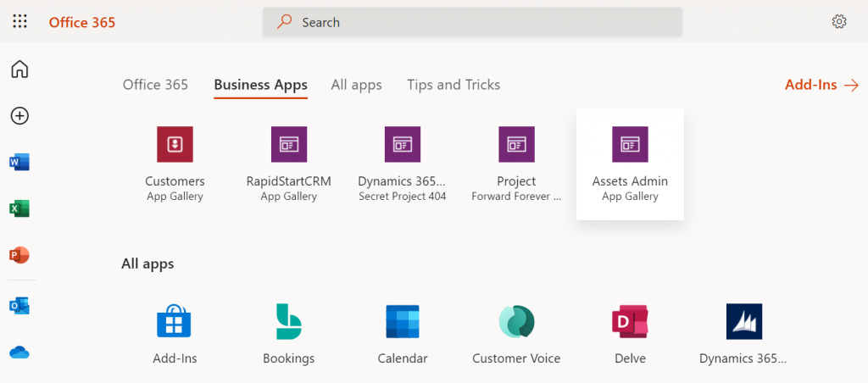Screen dimensions: 868x383
Task: Open OneDrive cloud icon in sidebar
Action: click(19, 352)
